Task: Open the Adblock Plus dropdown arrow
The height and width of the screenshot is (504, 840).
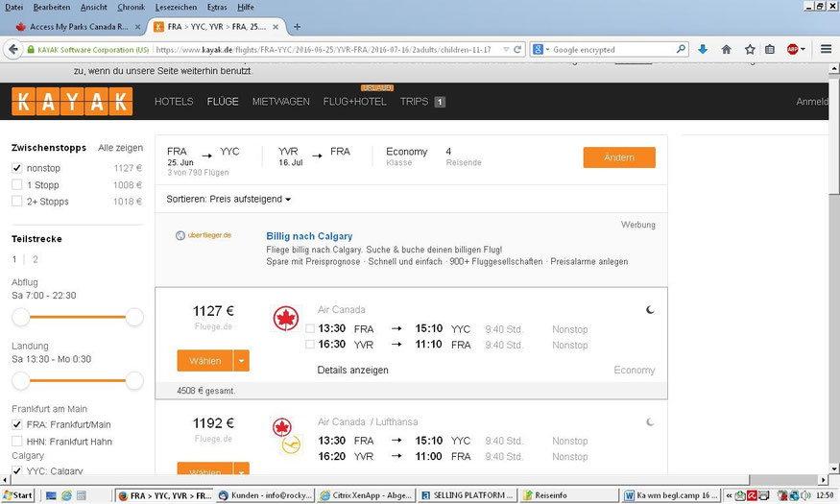Action: [x=803, y=49]
